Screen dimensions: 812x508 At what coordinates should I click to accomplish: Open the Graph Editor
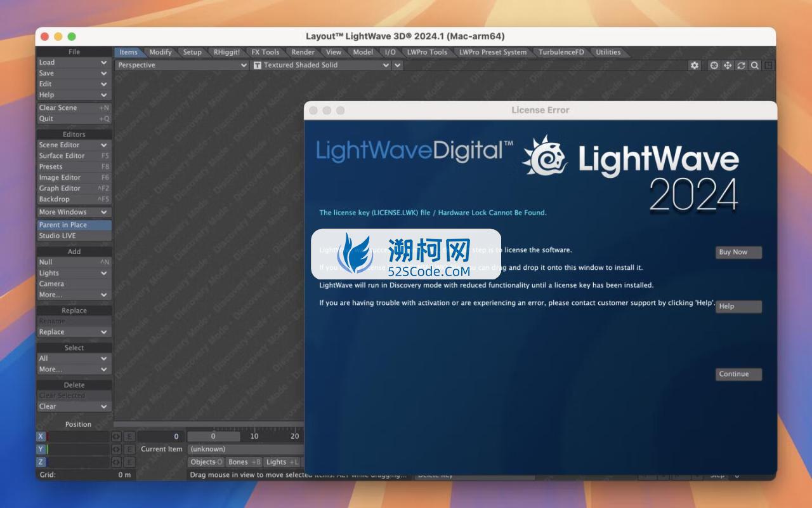[x=74, y=189]
